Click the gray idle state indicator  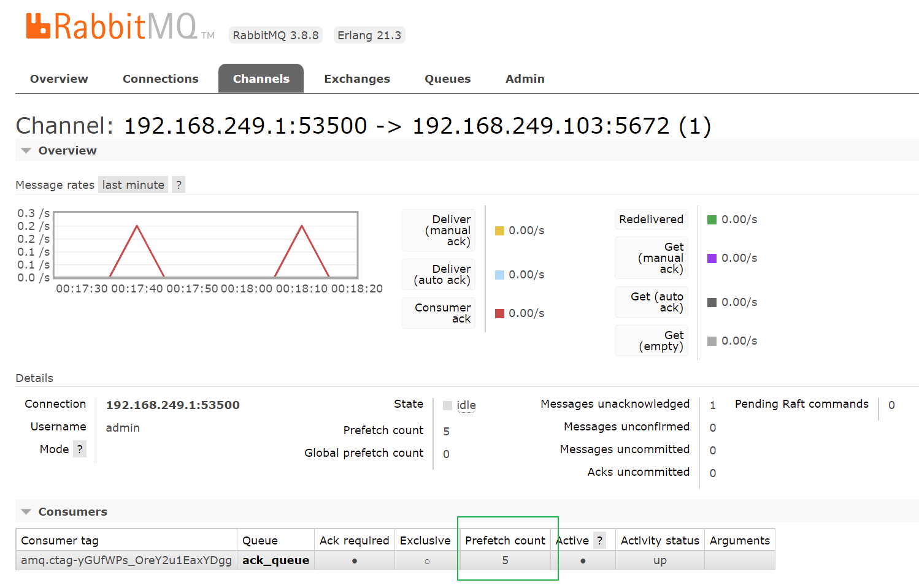(447, 405)
